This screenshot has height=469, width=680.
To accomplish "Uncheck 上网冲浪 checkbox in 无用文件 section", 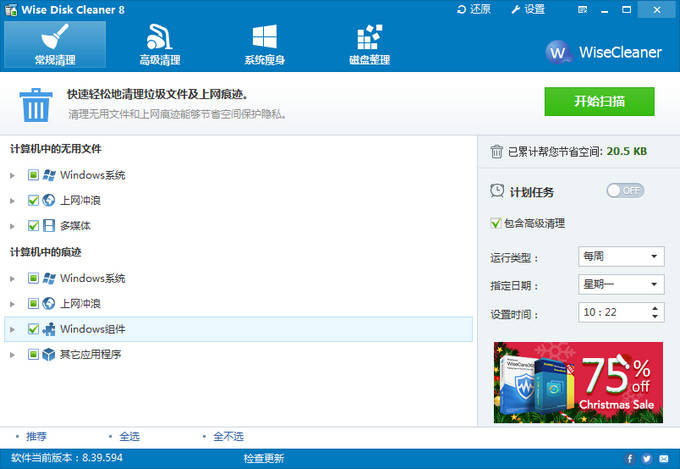I will tap(33, 200).
